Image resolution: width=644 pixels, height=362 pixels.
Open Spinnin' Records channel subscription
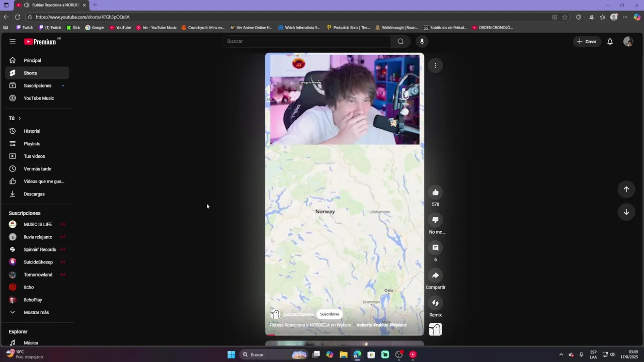coord(37,249)
